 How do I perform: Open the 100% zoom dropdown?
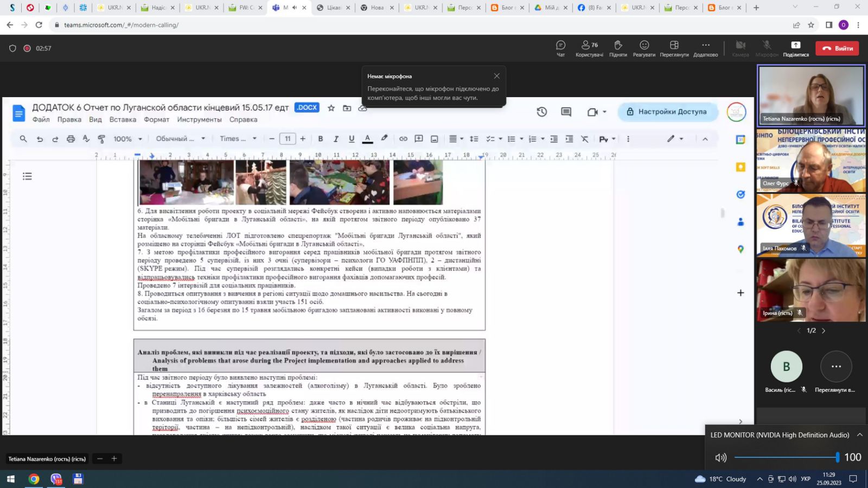pos(128,139)
